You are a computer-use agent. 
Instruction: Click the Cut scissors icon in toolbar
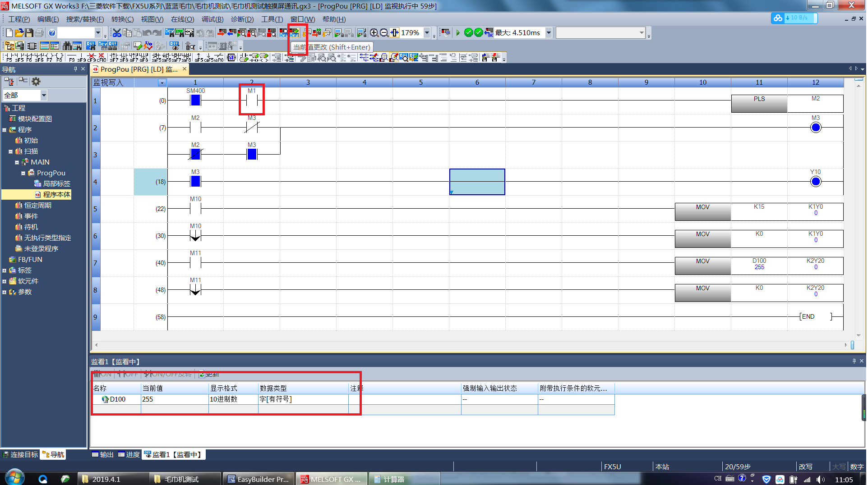tap(117, 33)
